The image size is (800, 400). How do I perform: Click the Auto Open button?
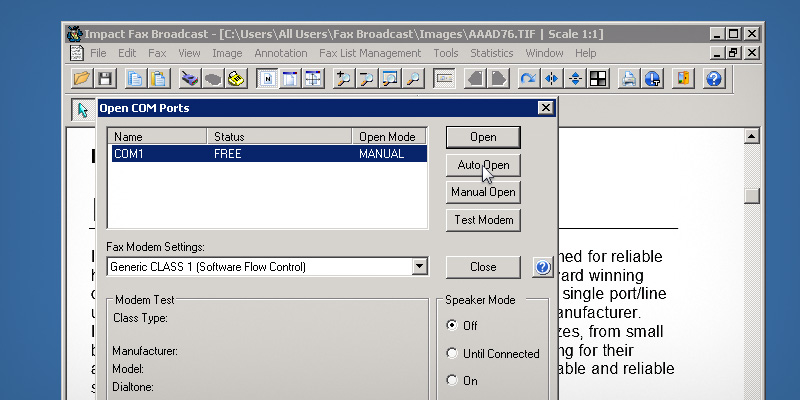[x=483, y=165]
